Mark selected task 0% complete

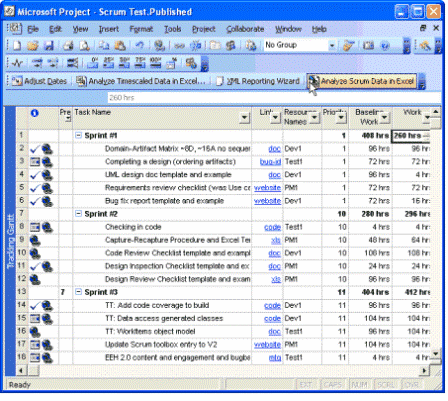click(92, 63)
